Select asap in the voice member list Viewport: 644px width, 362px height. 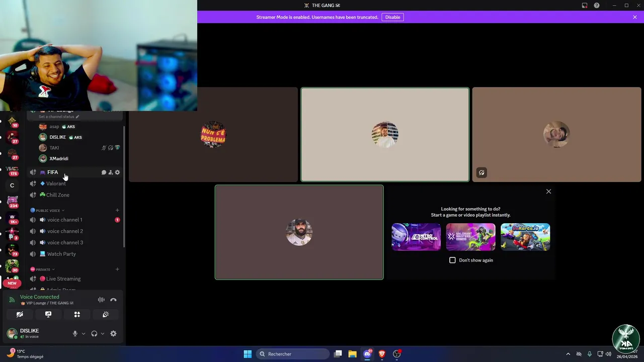pos(79,127)
